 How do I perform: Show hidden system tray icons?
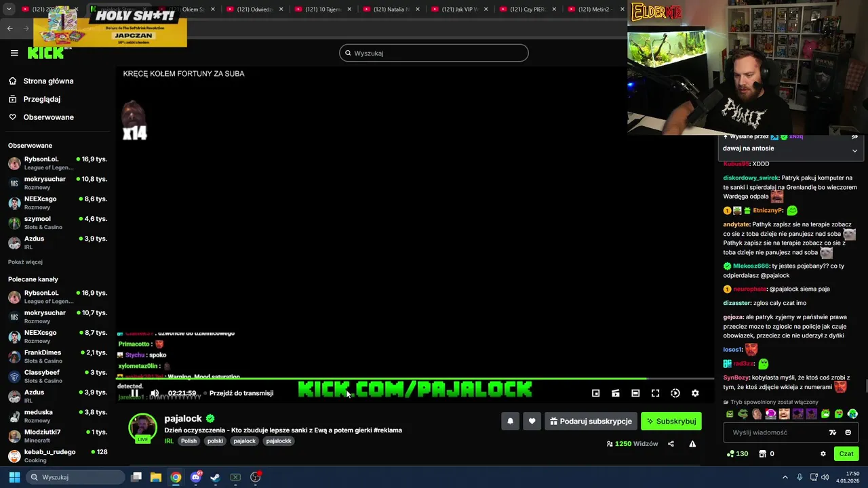pyautogui.click(x=785, y=477)
